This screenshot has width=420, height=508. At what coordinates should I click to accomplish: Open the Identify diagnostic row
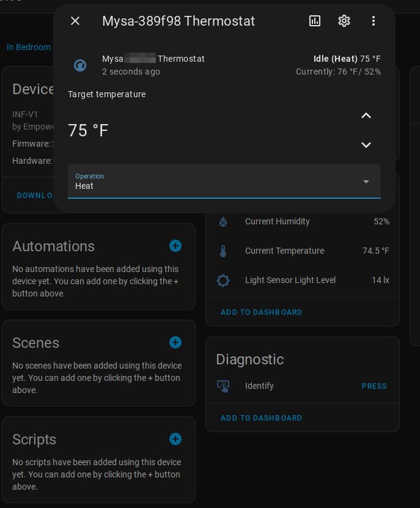[x=303, y=386]
